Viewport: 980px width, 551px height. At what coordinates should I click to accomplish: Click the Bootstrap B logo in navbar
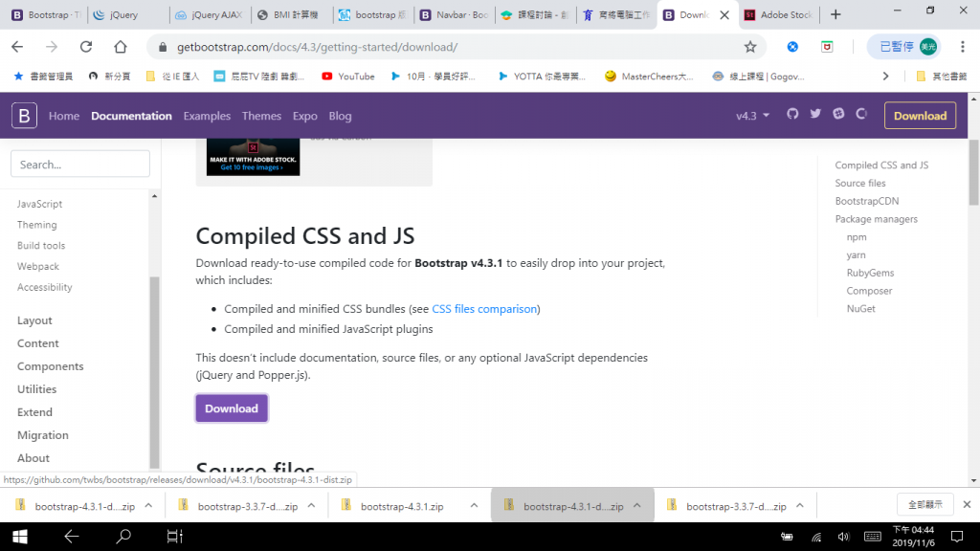click(24, 116)
